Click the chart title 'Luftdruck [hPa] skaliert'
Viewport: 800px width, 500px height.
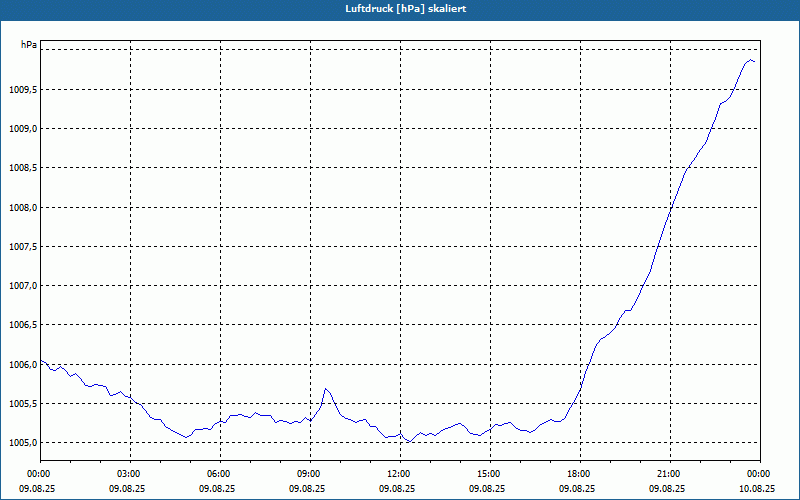pos(405,9)
